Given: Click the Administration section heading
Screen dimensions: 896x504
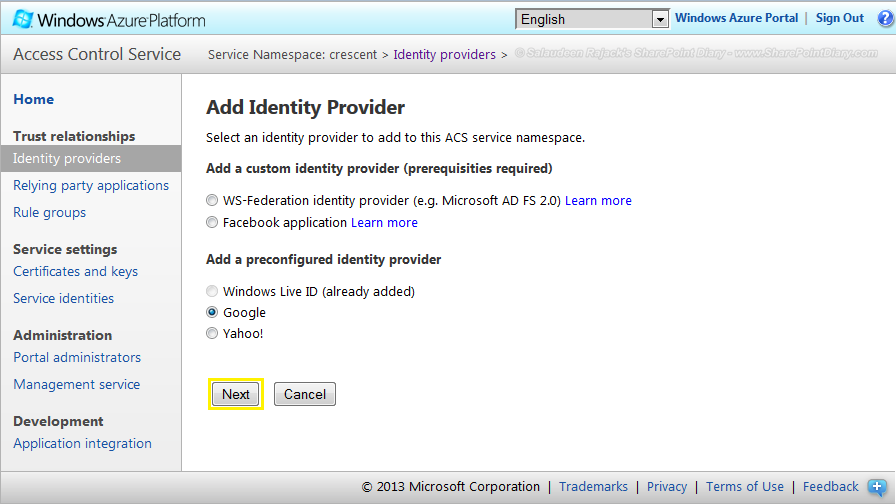Looking at the screenshot, I should click(x=63, y=335).
